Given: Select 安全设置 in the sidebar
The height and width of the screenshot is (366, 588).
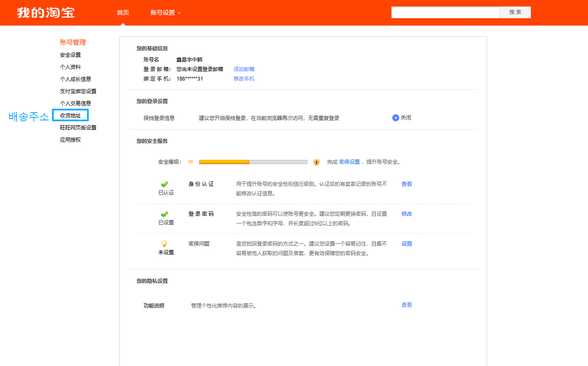Looking at the screenshot, I should click(70, 55).
